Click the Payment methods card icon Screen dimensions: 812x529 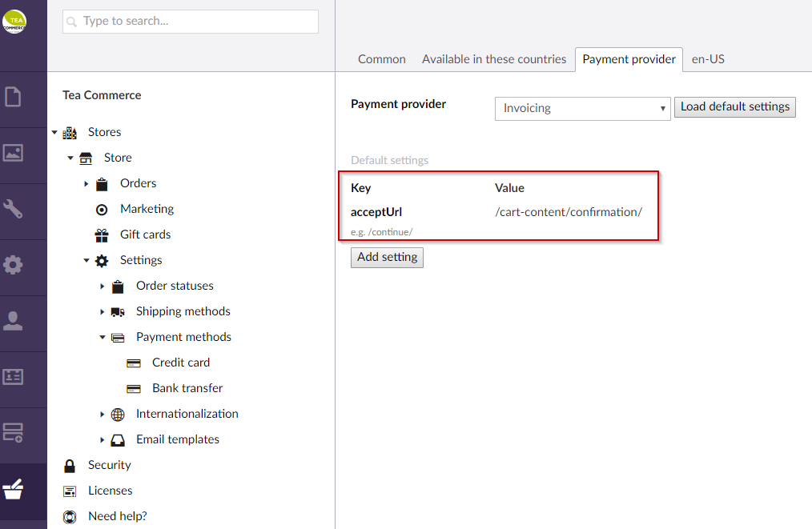pos(118,338)
